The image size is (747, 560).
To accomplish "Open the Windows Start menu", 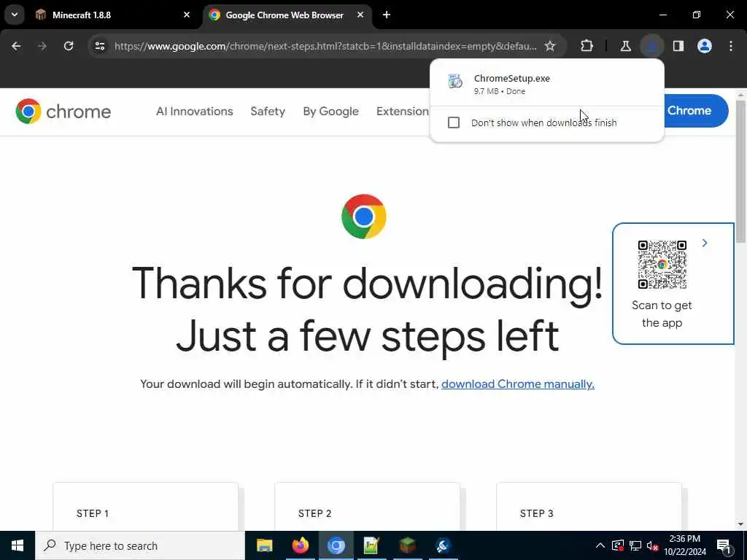I will [18, 545].
